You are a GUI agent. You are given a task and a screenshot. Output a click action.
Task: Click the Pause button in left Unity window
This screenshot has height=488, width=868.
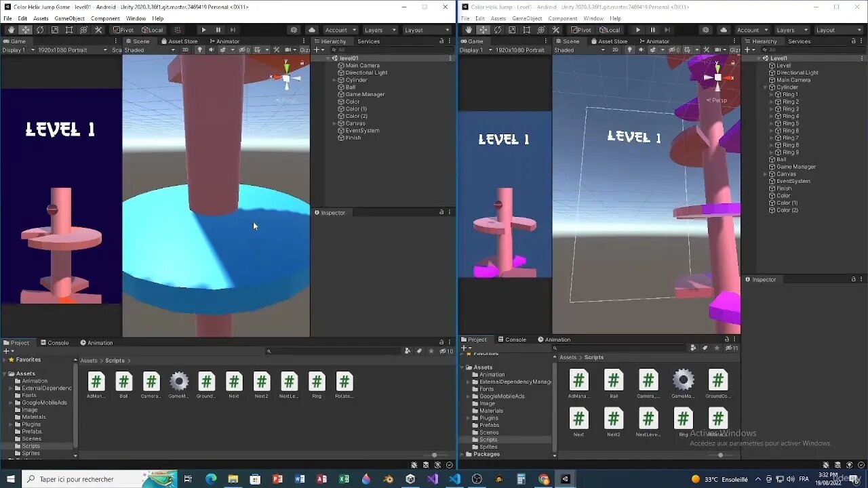coord(218,30)
